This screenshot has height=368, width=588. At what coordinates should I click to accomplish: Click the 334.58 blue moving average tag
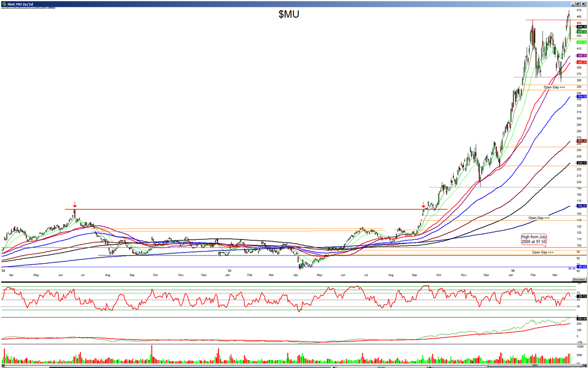pyautogui.click(x=582, y=96)
